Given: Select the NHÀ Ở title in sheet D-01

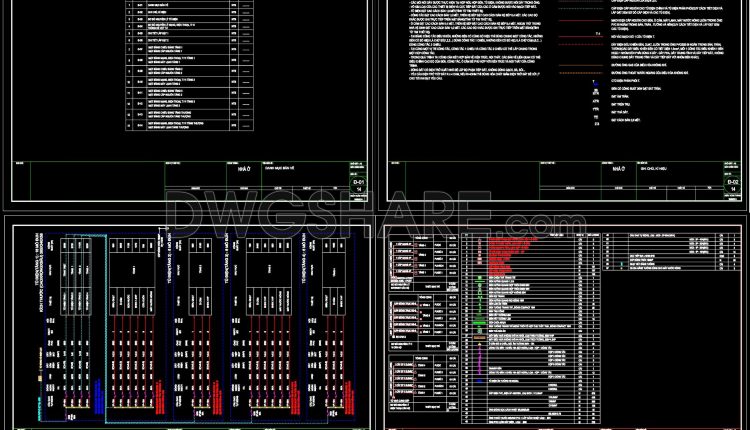Looking at the screenshot, I should click(244, 169).
